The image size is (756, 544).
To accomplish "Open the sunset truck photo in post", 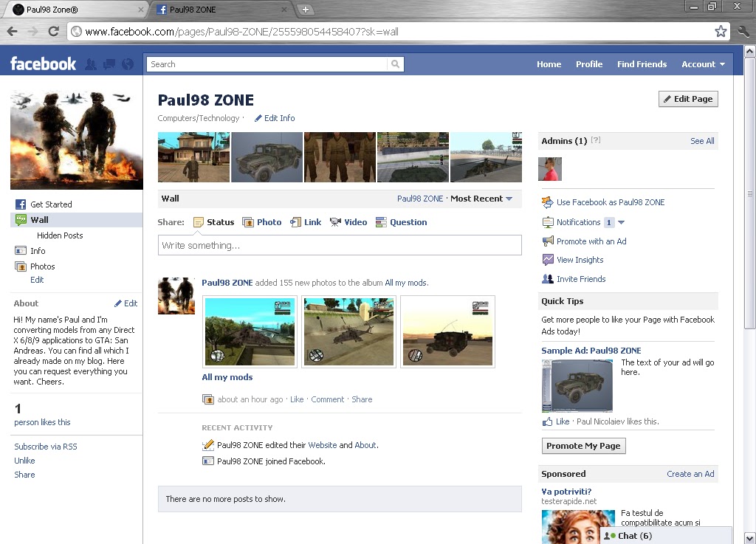I will point(447,331).
